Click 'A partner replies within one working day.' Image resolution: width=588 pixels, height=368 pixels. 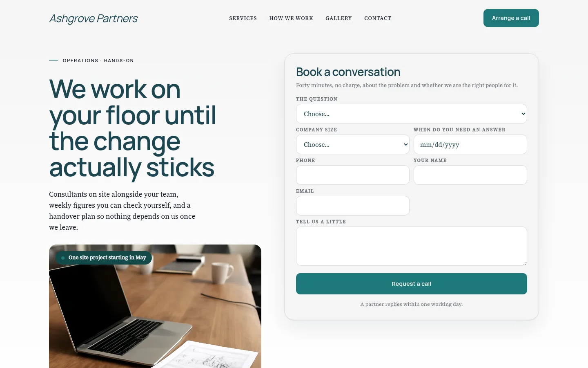coord(412,304)
